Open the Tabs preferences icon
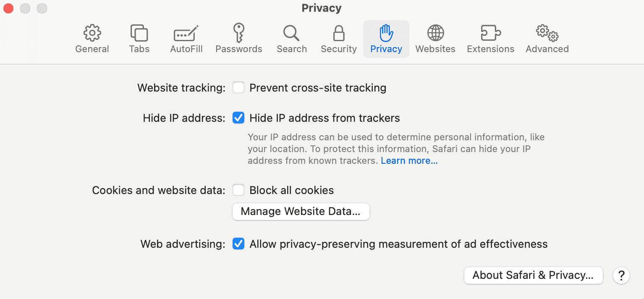Viewport: 644px width, 299px height. coord(139,33)
